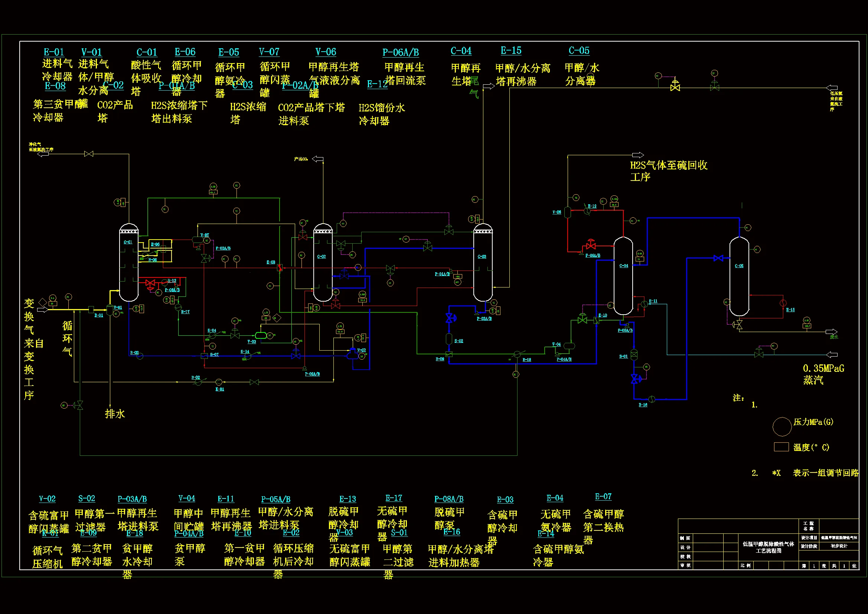Select the K-01 compressor symbol
This screenshot has height=614, width=868.
(219, 382)
